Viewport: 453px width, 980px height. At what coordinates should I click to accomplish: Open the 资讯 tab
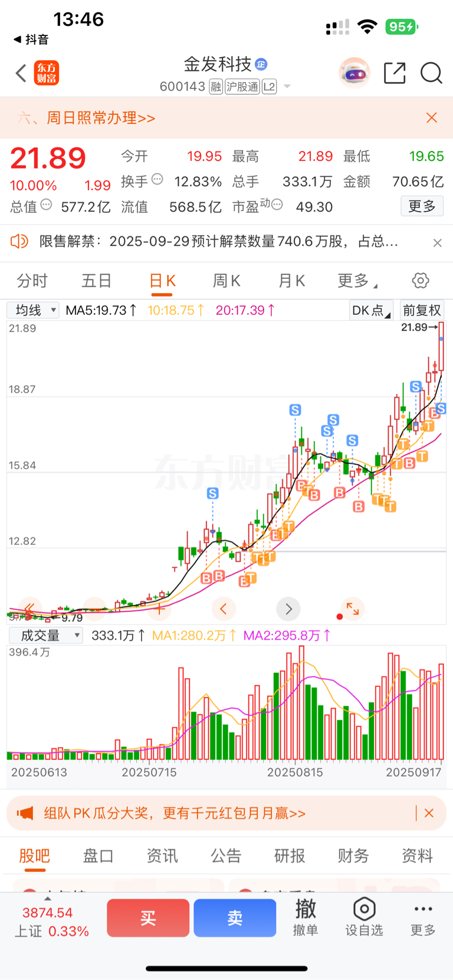tap(162, 856)
